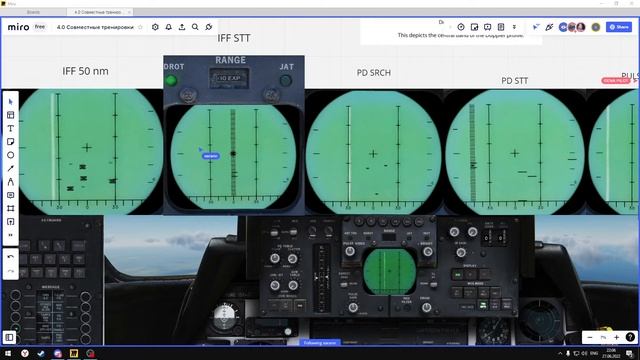This screenshot has width=640, height=360.
Task: Click the yellow-ringed user avatar
Action: [596, 27]
